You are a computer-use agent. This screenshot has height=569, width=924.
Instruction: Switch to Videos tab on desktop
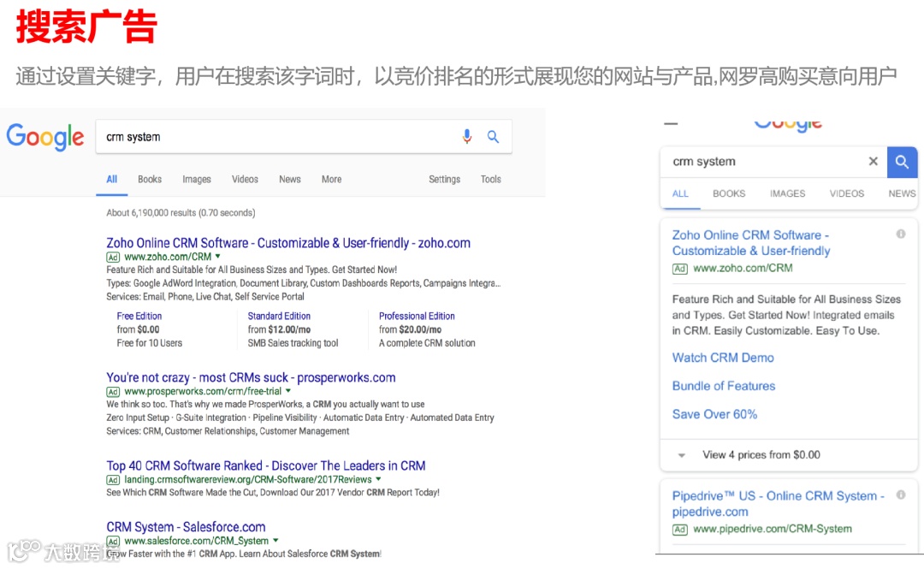point(245,179)
